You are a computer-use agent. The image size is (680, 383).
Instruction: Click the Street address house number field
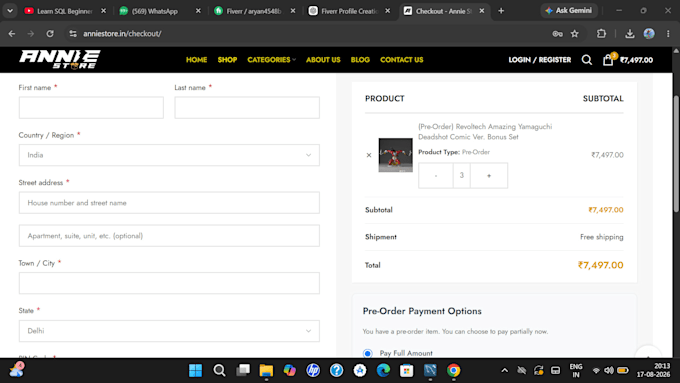[x=169, y=203]
